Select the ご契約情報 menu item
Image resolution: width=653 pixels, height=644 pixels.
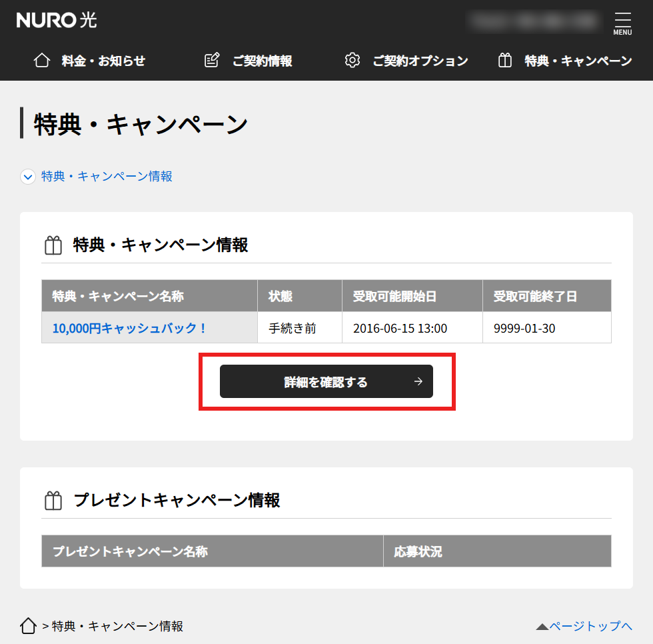tap(263, 59)
